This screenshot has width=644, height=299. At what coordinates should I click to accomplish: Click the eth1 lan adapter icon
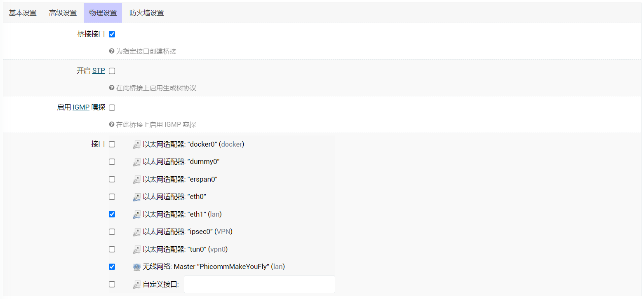point(136,215)
